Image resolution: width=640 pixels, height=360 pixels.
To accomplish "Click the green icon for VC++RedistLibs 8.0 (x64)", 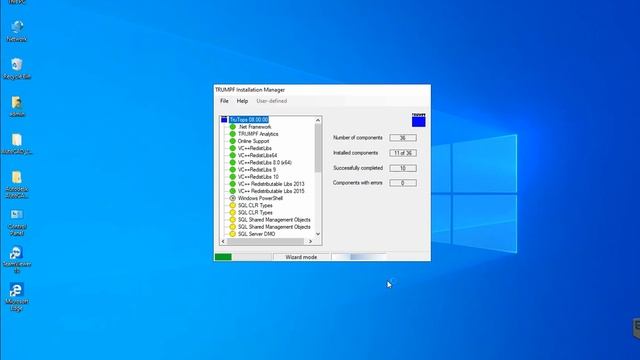I will coord(233,162).
